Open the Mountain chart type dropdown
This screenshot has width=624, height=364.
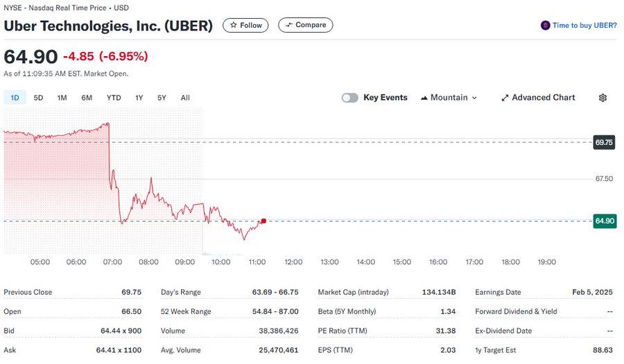pyautogui.click(x=449, y=98)
